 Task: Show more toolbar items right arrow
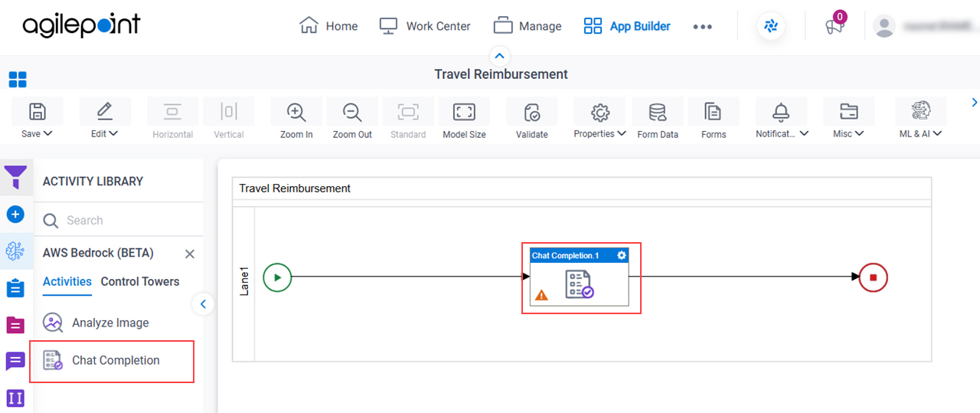click(x=974, y=102)
